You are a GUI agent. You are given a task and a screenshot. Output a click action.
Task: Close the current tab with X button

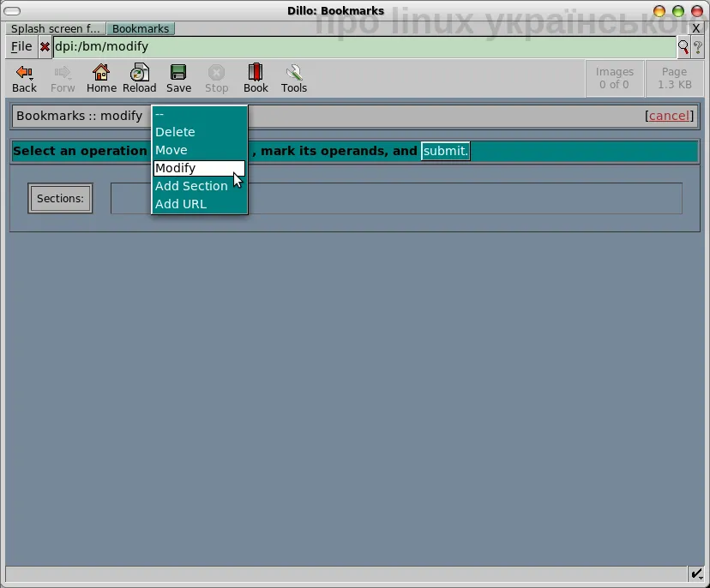click(x=696, y=28)
